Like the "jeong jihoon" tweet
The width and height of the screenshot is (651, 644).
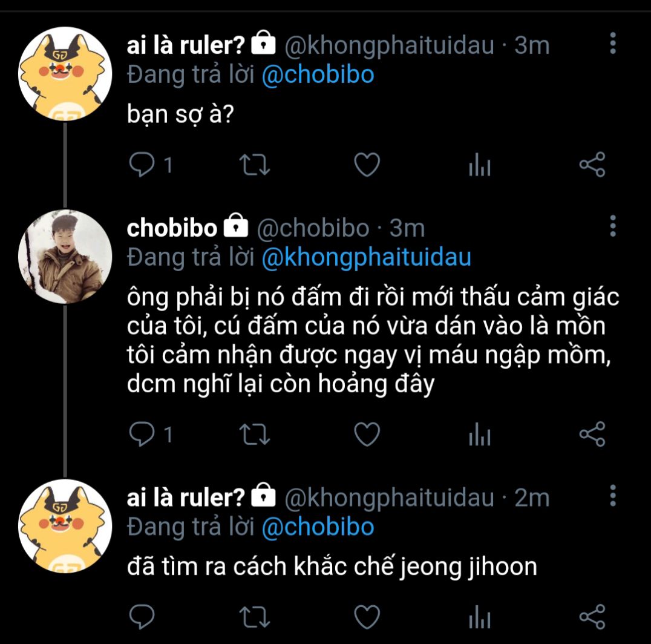[x=367, y=617]
